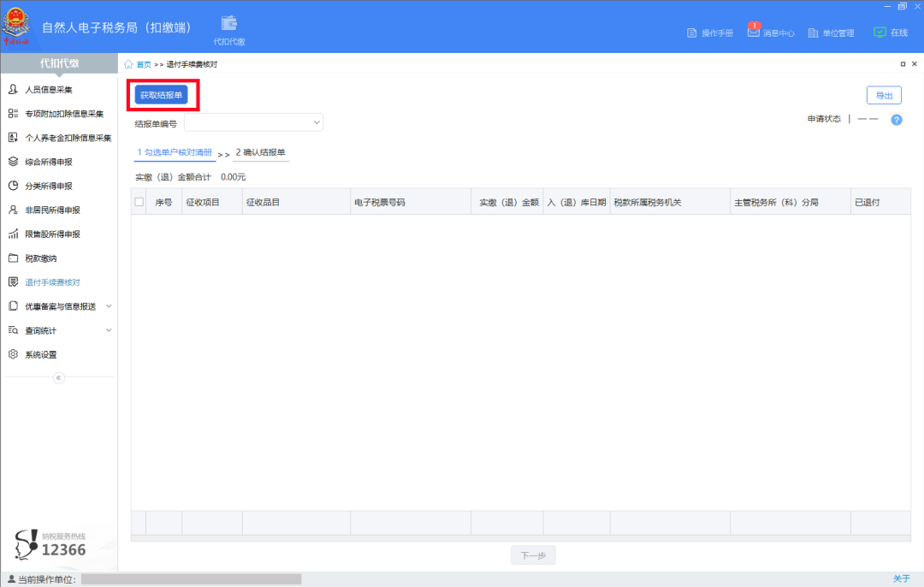Image resolution: width=924 pixels, height=587 pixels.
Task: Collapse sidebar with double-arrow icon
Action: tap(58, 377)
